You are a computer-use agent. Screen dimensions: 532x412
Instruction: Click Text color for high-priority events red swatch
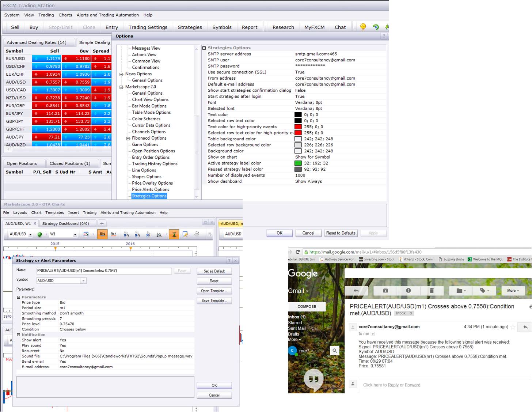tap(298, 127)
